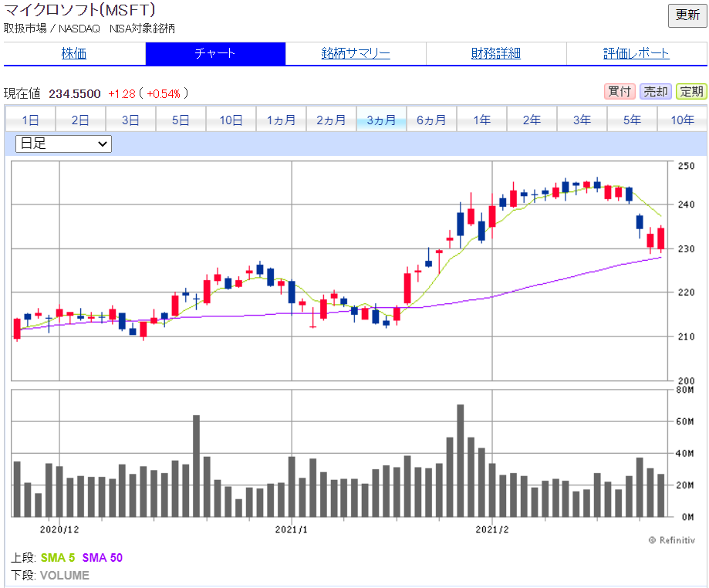Select the 1ヵ月 chart period
Viewport: 709px width, 588px height.
pos(282,120)
